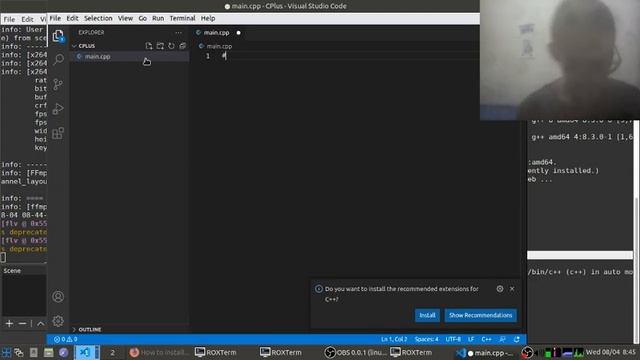Click the active VS Code launcher in taskbar
Screen dimensions: 640x360
[84, 352]
